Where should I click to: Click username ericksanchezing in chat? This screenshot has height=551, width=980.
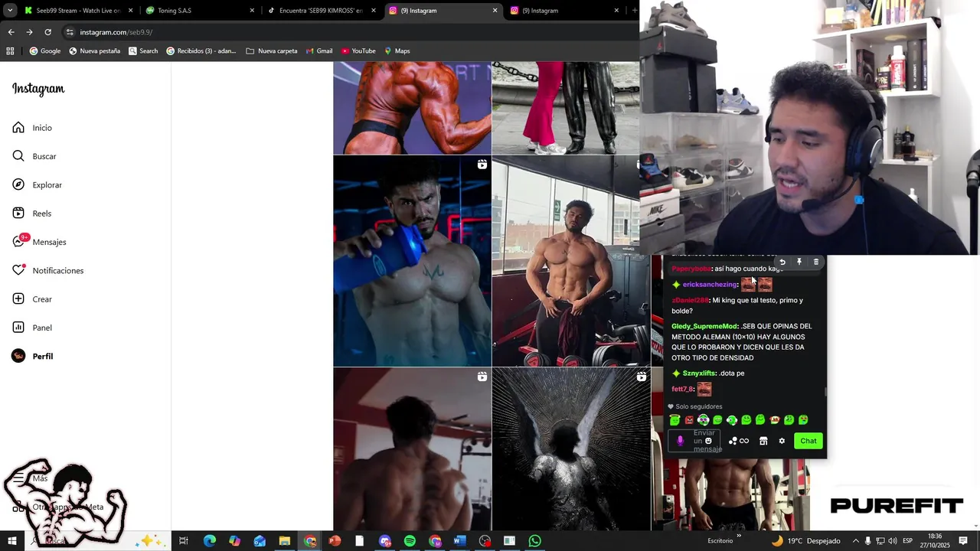click(710, 285)
